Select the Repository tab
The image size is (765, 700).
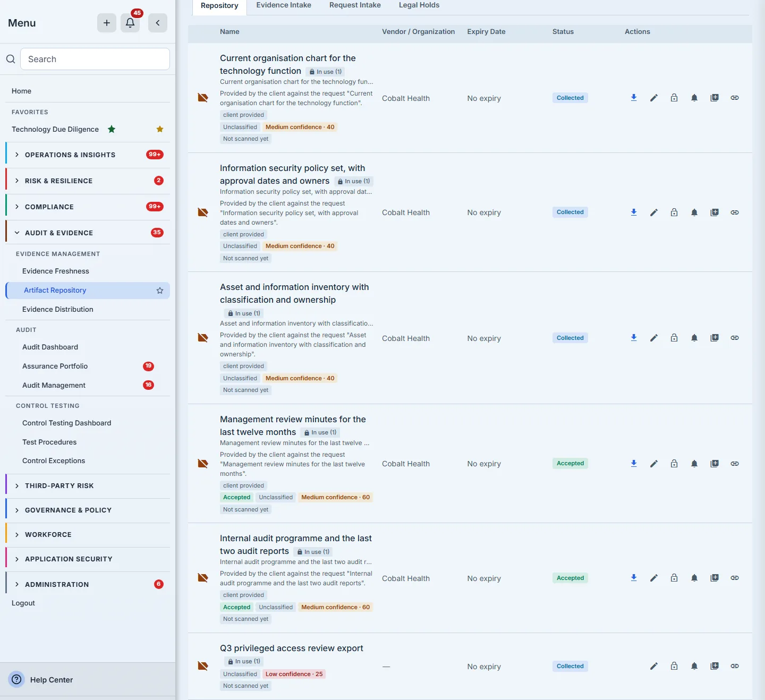click(x=219, y=6)
